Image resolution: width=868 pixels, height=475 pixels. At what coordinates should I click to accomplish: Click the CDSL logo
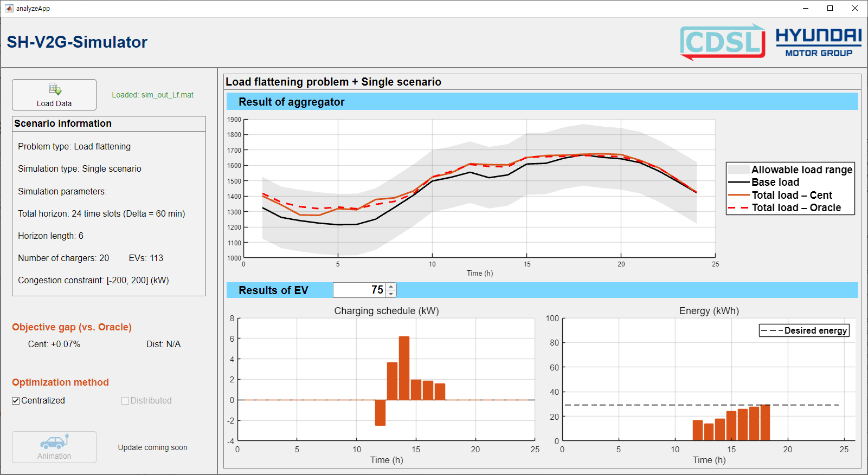tap(722, 42)
